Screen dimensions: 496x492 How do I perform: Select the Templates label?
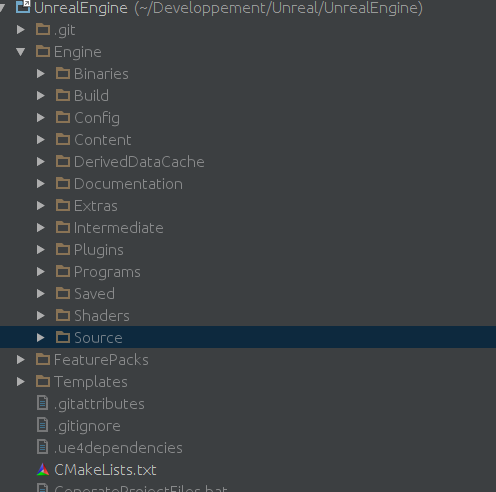tap(91, 382)
